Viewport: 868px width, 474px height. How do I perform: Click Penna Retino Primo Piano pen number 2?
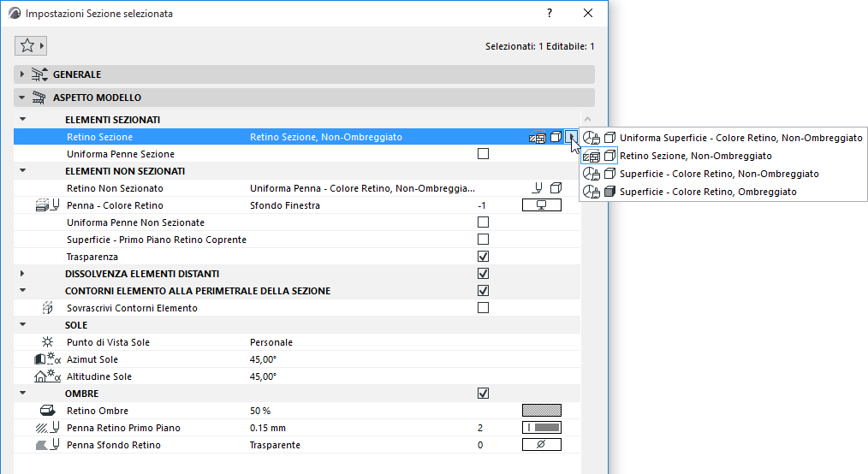click(x=480, y=428)
